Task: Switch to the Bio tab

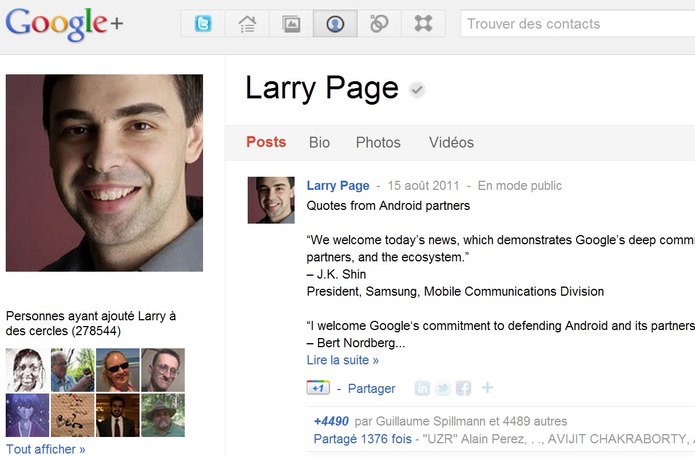Action: [x=319, y=142]
